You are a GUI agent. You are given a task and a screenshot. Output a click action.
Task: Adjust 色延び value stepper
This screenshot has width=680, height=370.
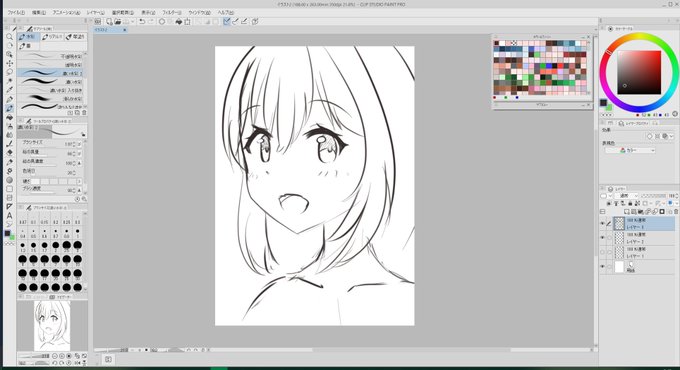(x=74, y=173)
